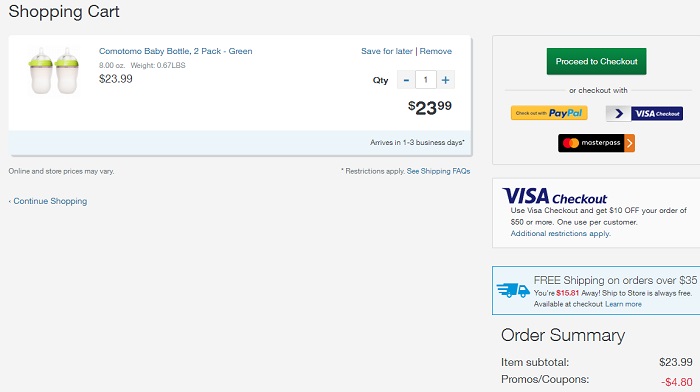
Task: Click the quantity input field
Action: click(426, 80)
